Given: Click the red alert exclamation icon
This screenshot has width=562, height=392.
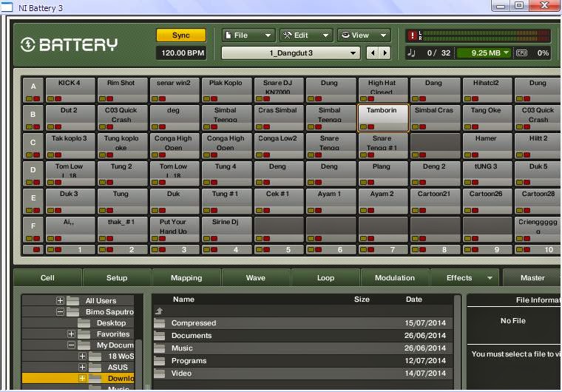Looking at the screenshot, I should tap(413, 36).
